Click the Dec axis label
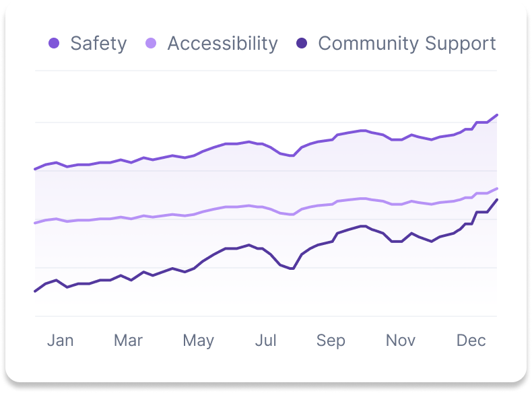532x393 pixels. click(471, 341)
